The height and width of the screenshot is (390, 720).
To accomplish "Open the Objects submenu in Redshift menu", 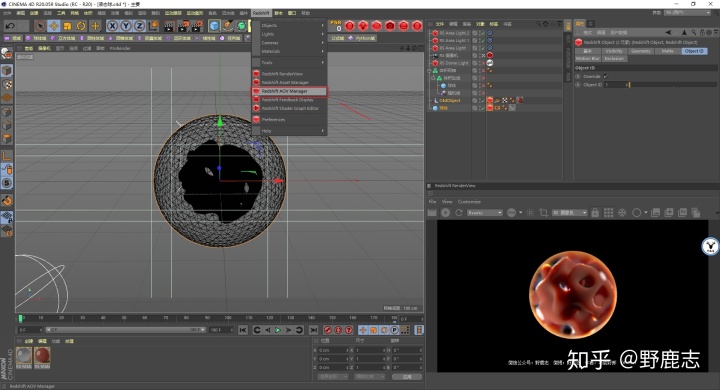I will tap(290, 26).
